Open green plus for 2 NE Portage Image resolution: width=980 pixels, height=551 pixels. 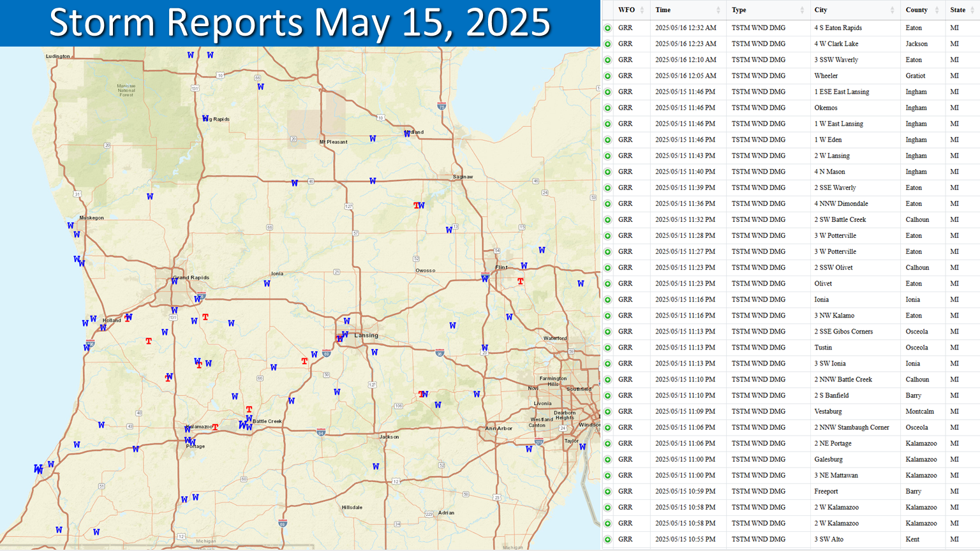coord(607,443)
